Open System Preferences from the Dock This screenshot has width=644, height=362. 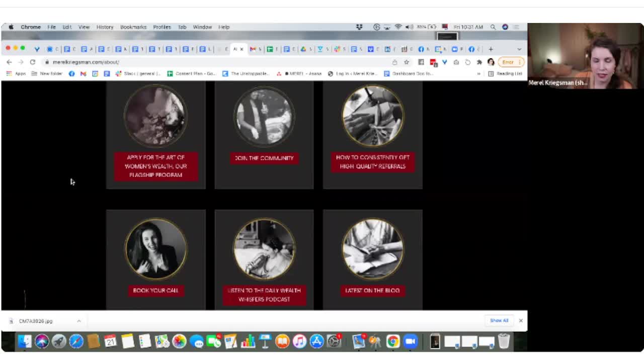click(334, 341)
